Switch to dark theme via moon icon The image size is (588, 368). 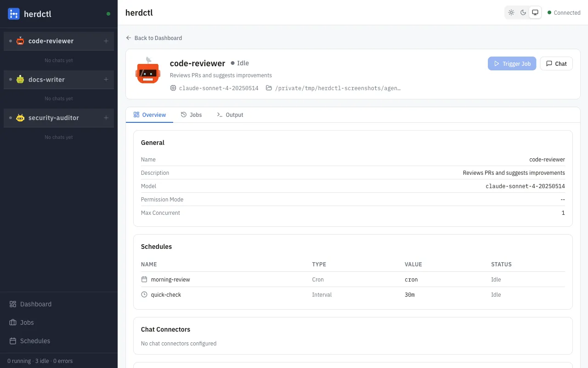523,12
